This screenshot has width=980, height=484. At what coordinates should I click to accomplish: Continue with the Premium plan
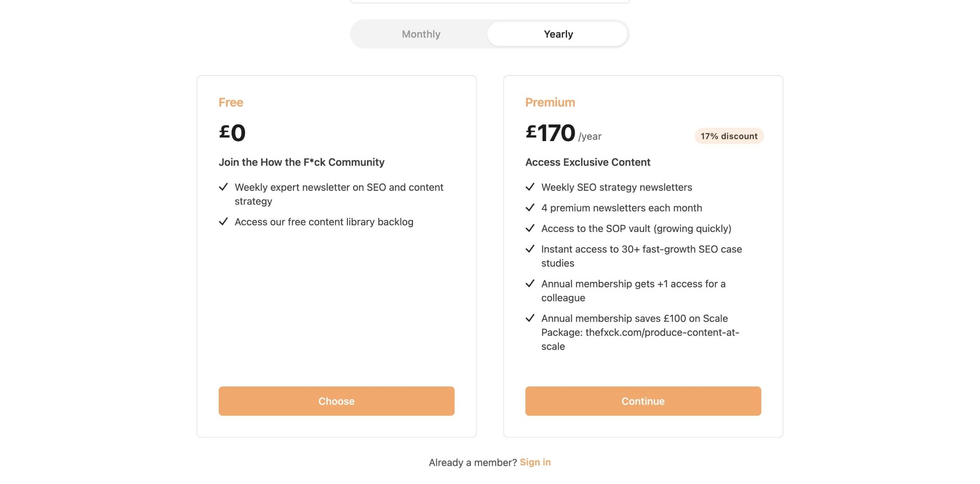[x=643, y=401]
